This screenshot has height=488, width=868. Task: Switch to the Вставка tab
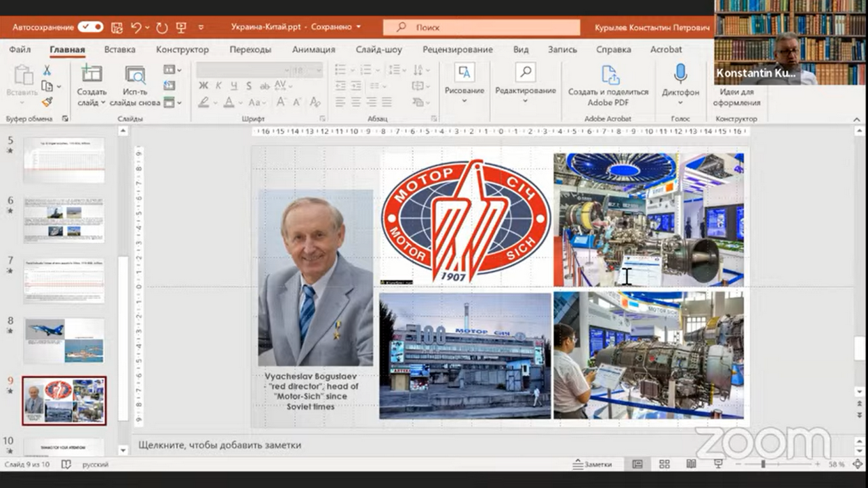click(120, 49)
